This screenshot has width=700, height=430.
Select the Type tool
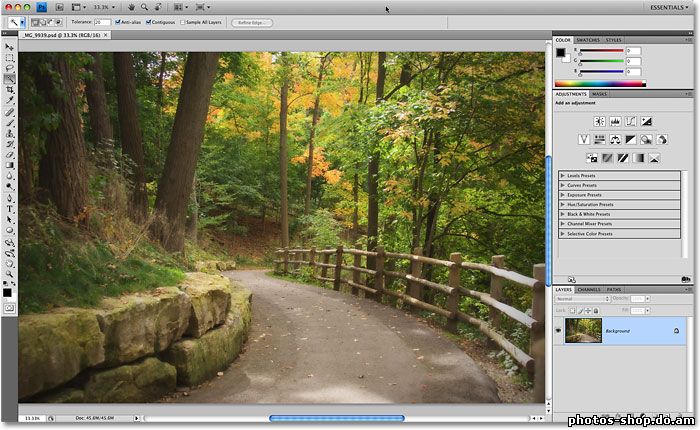pyautogui.click(x=9, y=209)
